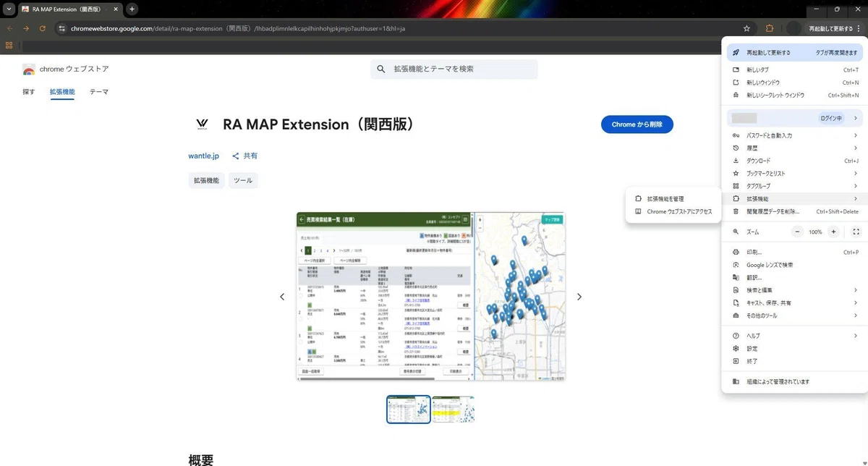Image resolution: width=868 pixels, height=466 pixels.
Task: Expand その他のツール submenu
Action: (795, 315)
